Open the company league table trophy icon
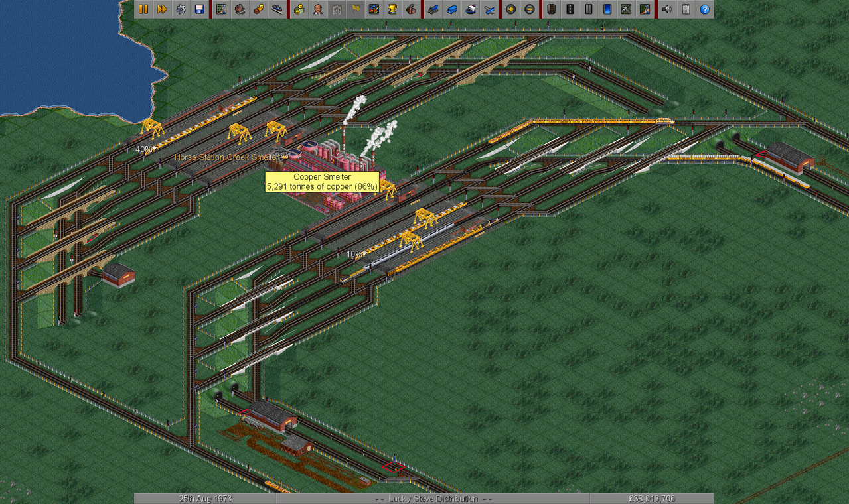 click(392, 9)
